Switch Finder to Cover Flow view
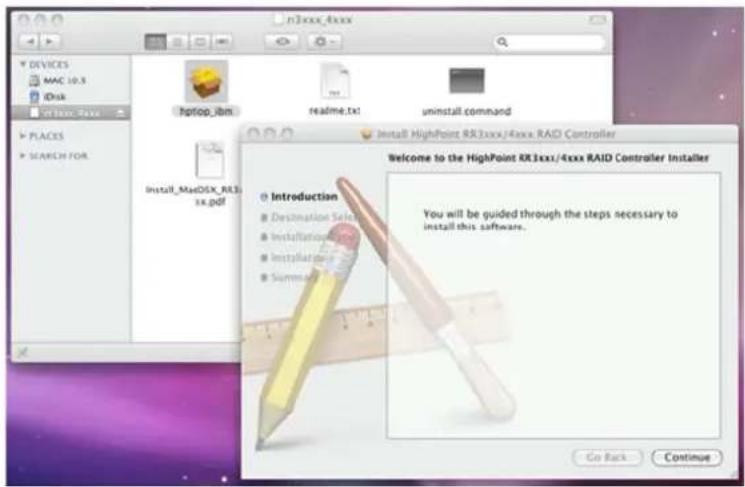The width and height of the screenshot is (745, 487). point(222,42)
